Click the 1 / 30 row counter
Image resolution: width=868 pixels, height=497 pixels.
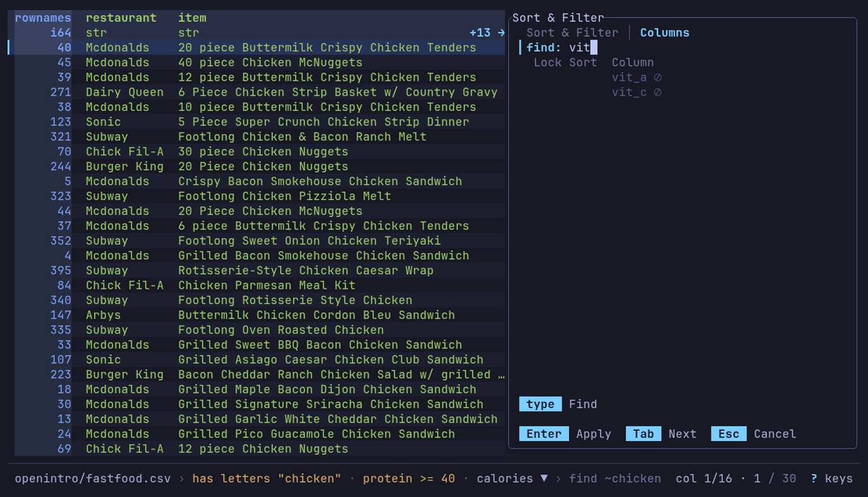(x=775, y=479)
